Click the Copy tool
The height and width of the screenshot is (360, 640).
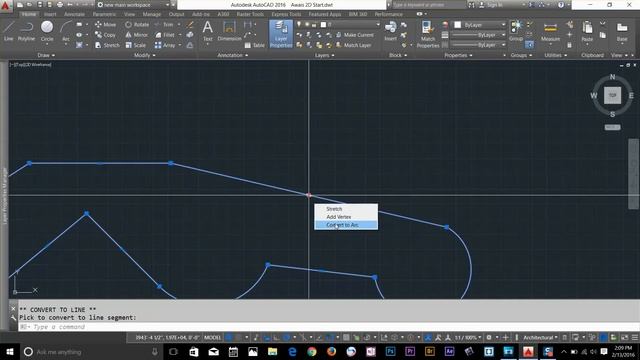tap(105, 35)
